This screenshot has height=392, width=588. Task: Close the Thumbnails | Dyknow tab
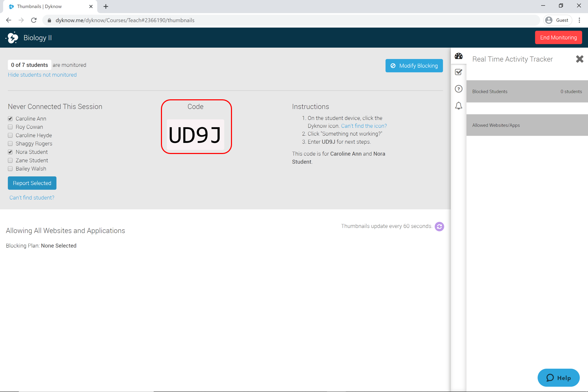pyautogui.click(x=91, y=6)
